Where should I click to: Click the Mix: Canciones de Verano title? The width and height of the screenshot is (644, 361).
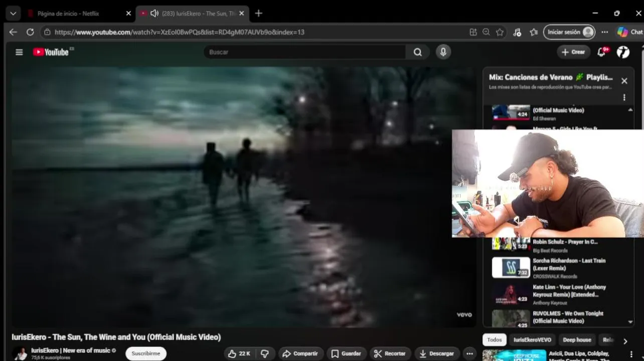point(551,77)
